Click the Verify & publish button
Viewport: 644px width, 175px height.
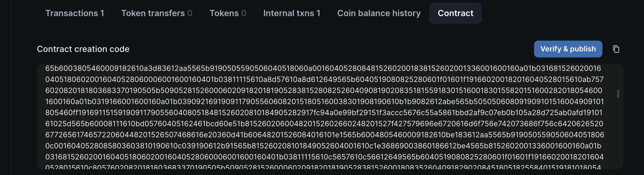[x=568, y=49]
